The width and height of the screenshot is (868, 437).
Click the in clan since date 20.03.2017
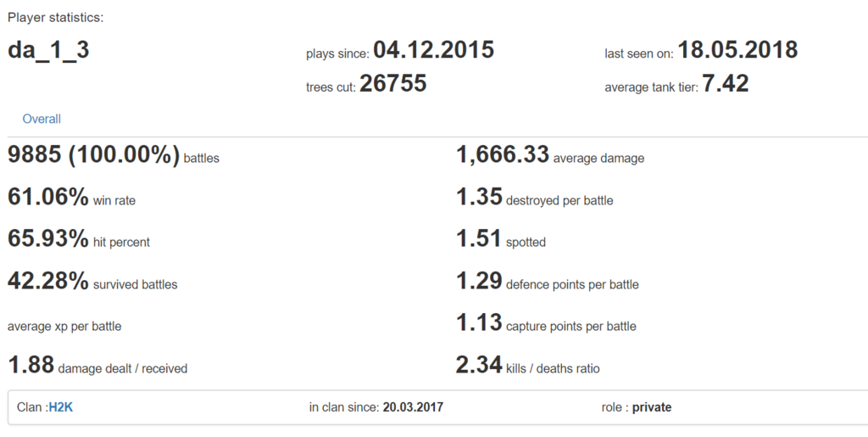pyautogui.click(x=413, y=407)
